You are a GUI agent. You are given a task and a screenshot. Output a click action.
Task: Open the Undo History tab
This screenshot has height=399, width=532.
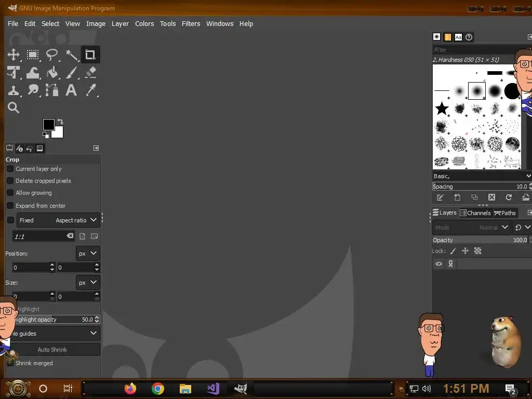[29, 148]
